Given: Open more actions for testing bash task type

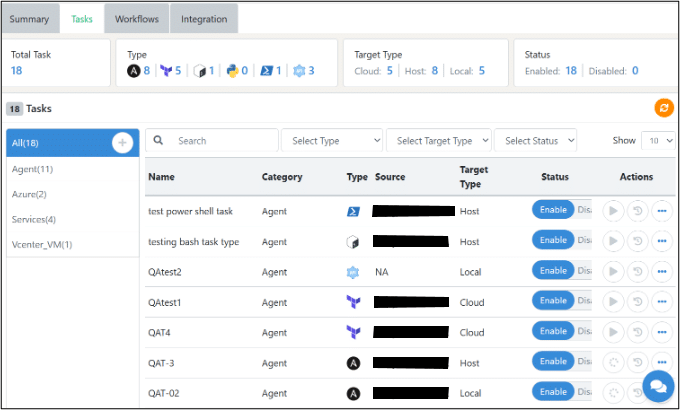Looking at the screenshot, I should click(662, 241).
